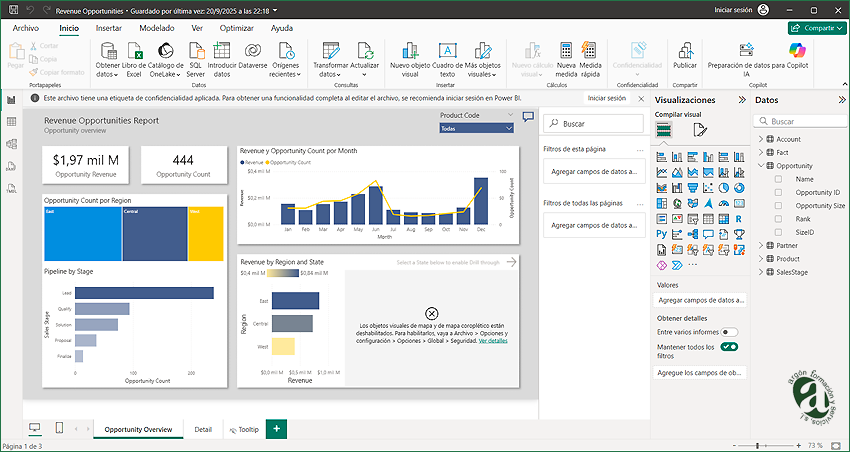This screenshot has width=850, height=452.
Task: Click the Libro de Excel icon
Action: (133, 60)
